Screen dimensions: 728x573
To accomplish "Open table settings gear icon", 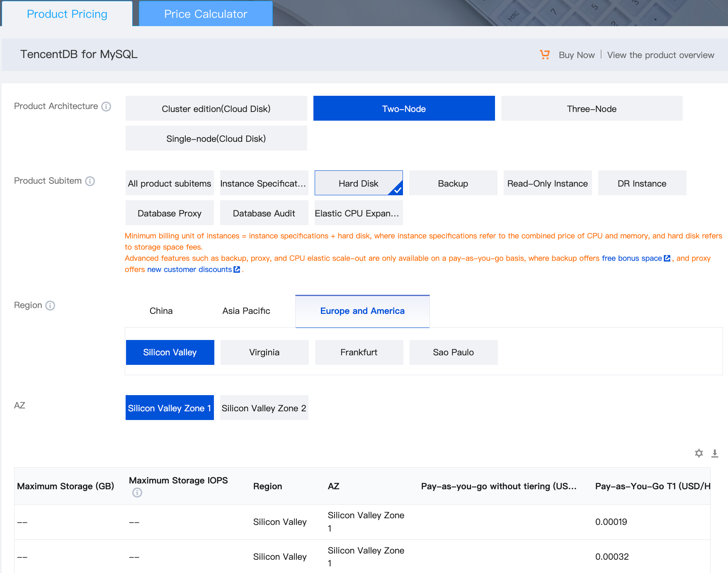I will (699, 453).
